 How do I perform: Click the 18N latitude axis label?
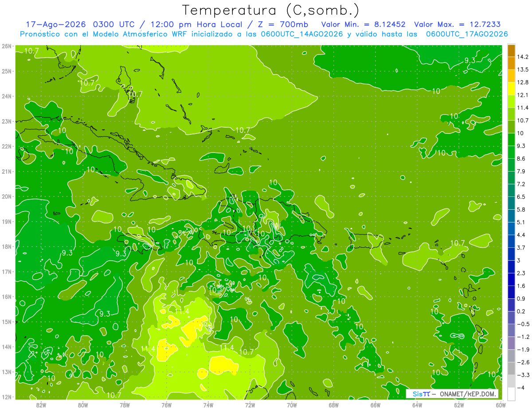click(x=6, y=247)
